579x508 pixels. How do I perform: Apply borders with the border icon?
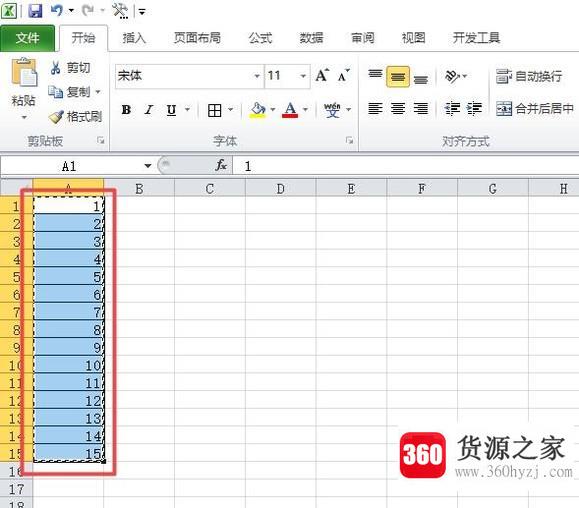pos(215,110)
